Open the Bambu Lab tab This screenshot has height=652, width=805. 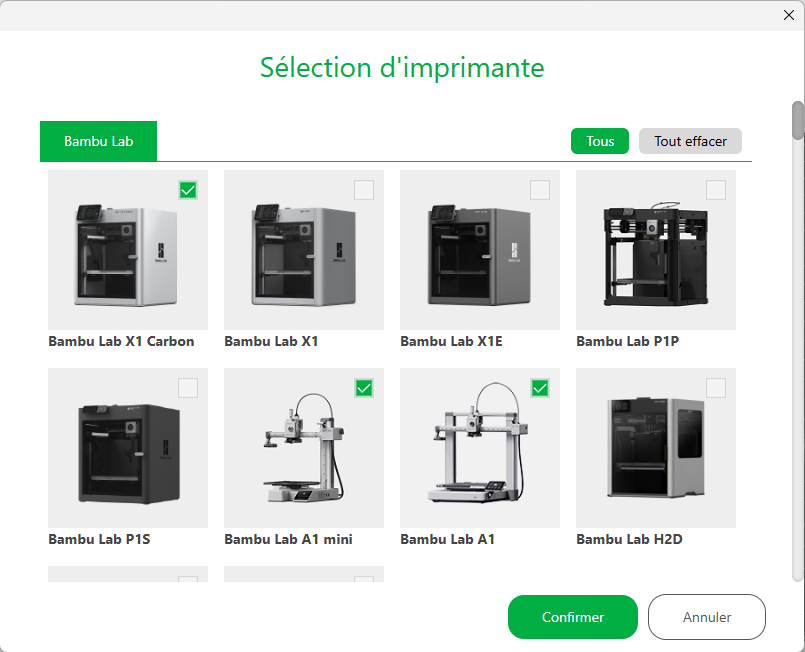(x=98, y=141)
